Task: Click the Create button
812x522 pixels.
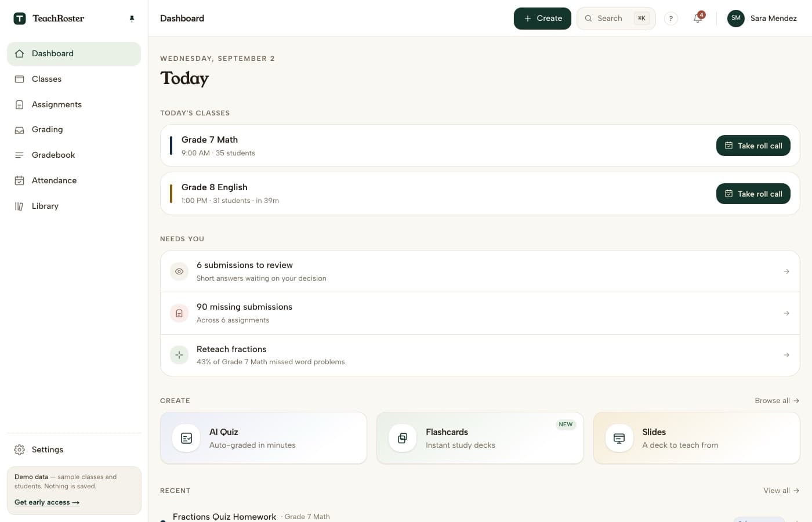Action: (542, 19)
